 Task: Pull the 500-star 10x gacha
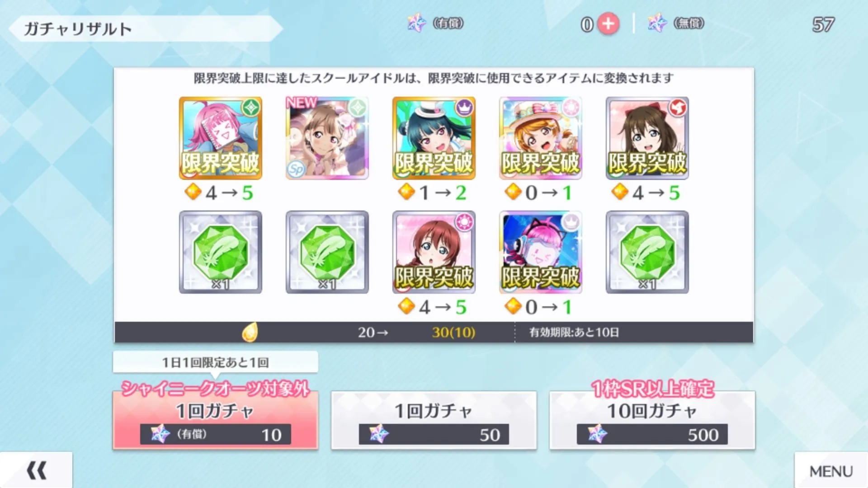652,420
